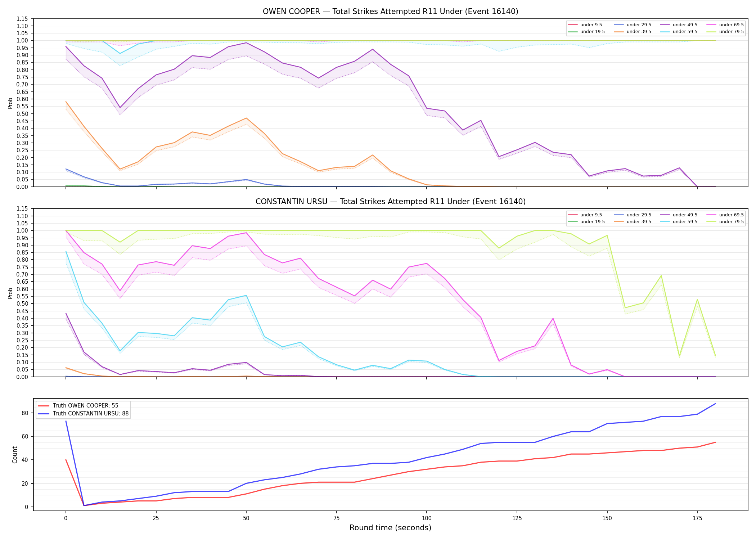Click the 1.15 tick label on Constantin Ursu chart
This screenshot has width=756, height=540.
click(x=22, y=209)
